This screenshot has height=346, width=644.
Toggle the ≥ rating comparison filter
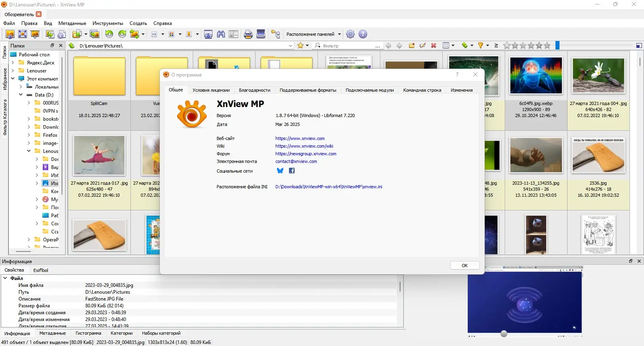pyautogui.click(x=496, y=45)
